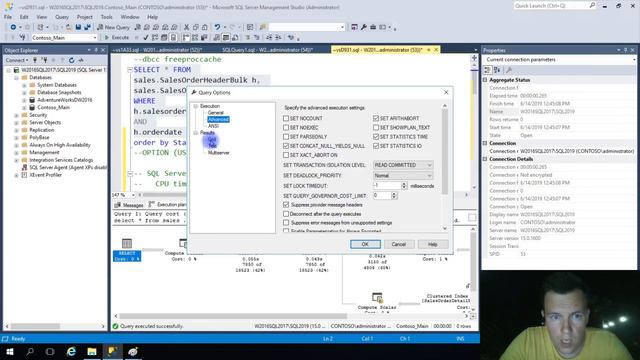Click the Save All icon in toolbar

87,27
